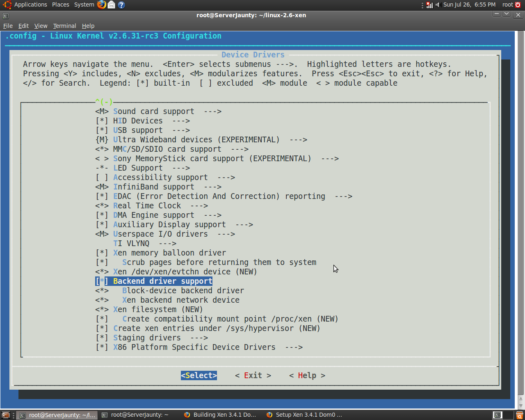
Task: Click the Select button in menuconfig
Action: [199, 376]
